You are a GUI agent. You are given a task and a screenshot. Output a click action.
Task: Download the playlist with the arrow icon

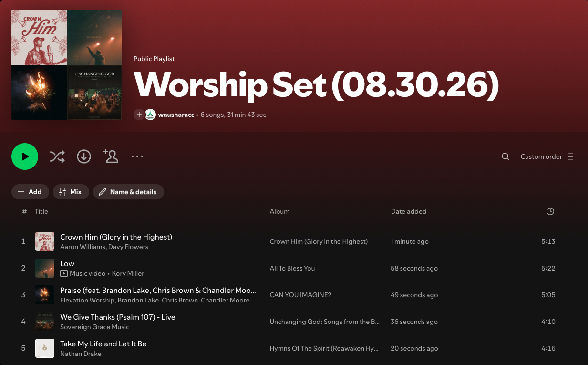tap(84, 156)
